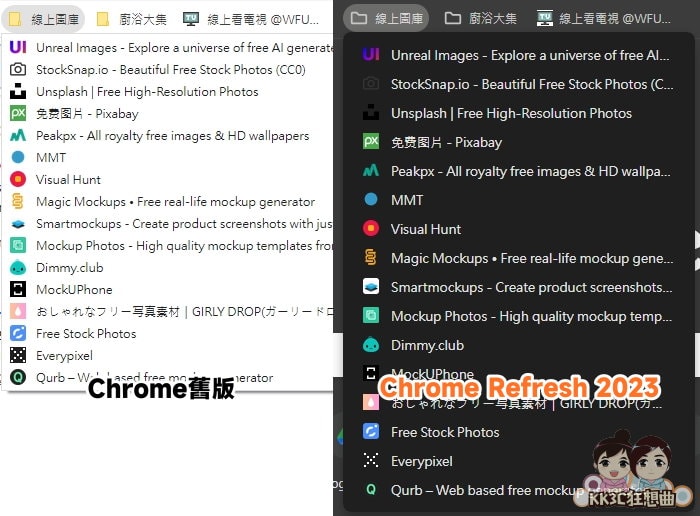Open the 線上圖庫 bookmark folder in the light theme bar
Viewport: 700px width, 516px height.
tap(43, 19)
